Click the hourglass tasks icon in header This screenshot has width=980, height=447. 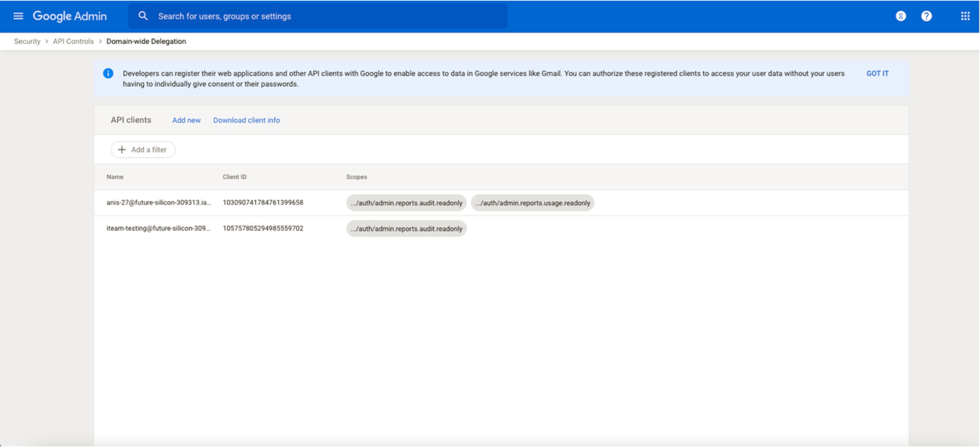tap(901, 16)
